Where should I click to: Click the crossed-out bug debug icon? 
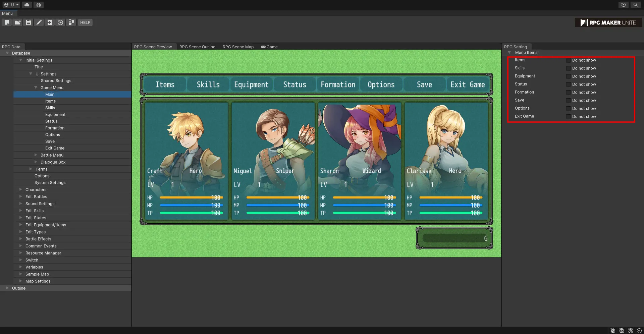coord(612,331)
